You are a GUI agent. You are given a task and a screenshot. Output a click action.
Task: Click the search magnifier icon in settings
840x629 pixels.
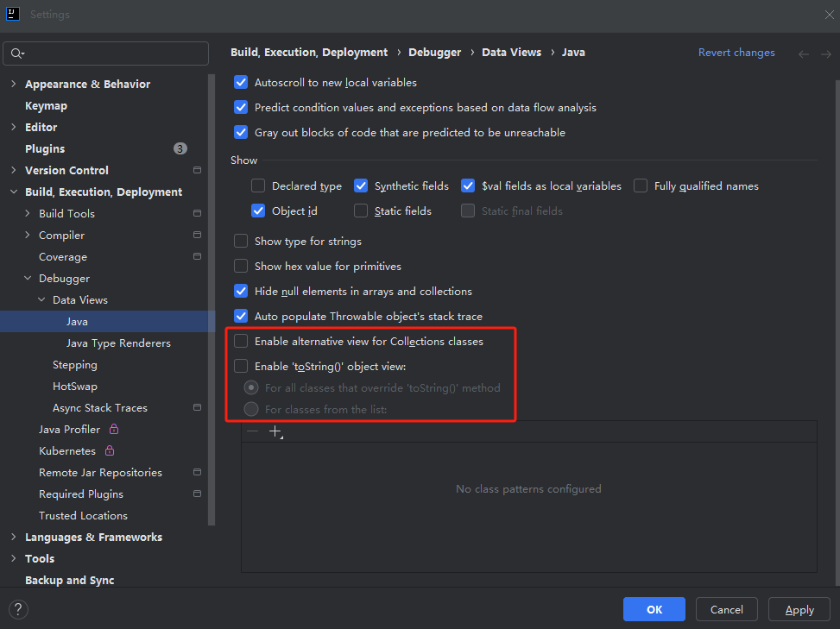[x=16, y=53]
